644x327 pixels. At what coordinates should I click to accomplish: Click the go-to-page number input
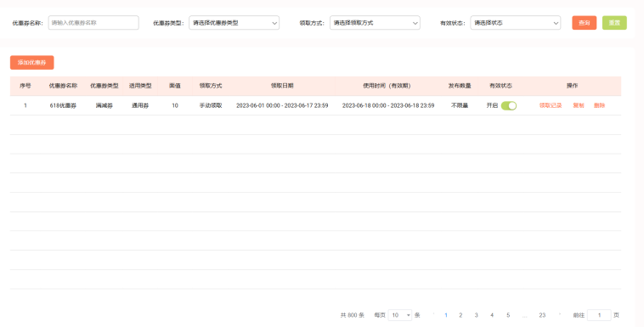(x=599, y=315)
